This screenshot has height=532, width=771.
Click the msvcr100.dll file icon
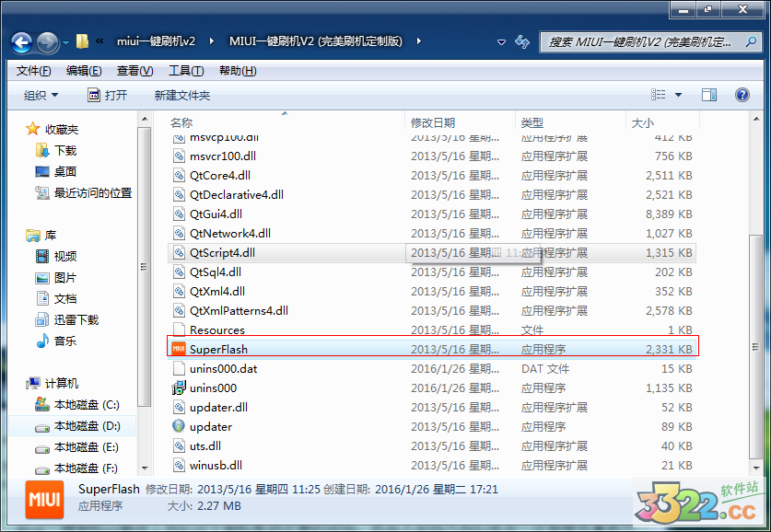pyautogui.click(x=179, y=156)
